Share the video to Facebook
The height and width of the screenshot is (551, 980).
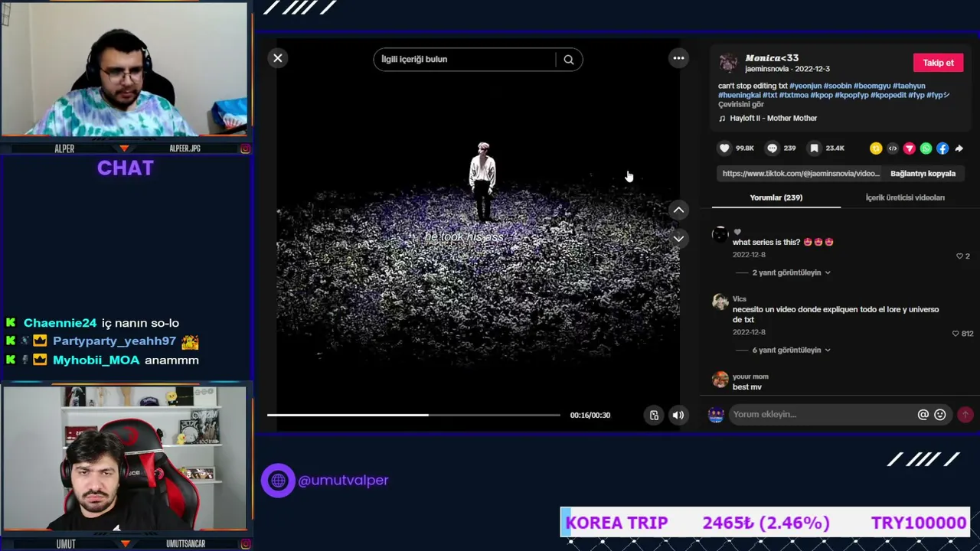click(x=942, y=148)
